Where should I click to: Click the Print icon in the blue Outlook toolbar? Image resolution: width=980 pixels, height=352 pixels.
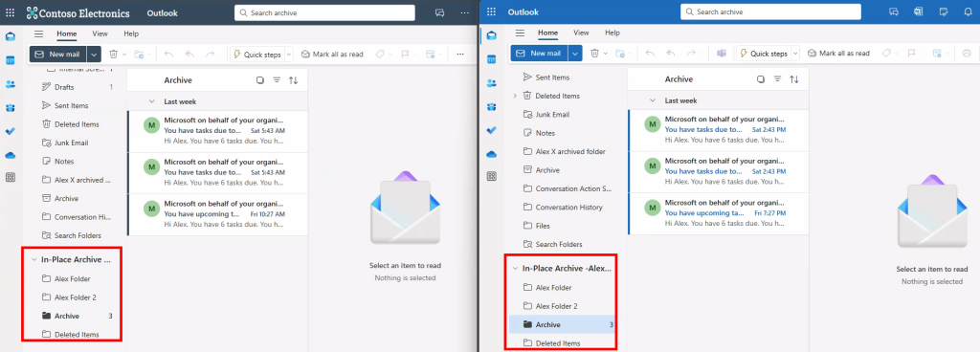[967, 53]
